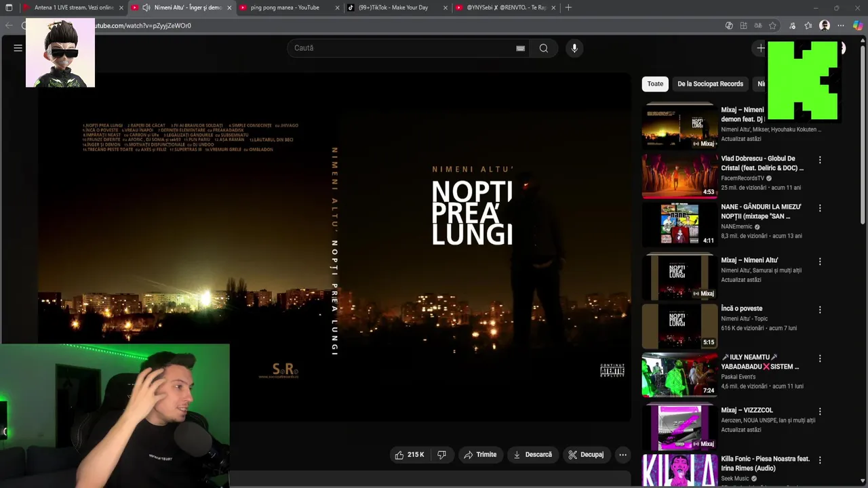Mute the Nimeni Altu' tab speaker icon
Image resolution: width=868 pixels, height=488 pixels.
(146, 7)
